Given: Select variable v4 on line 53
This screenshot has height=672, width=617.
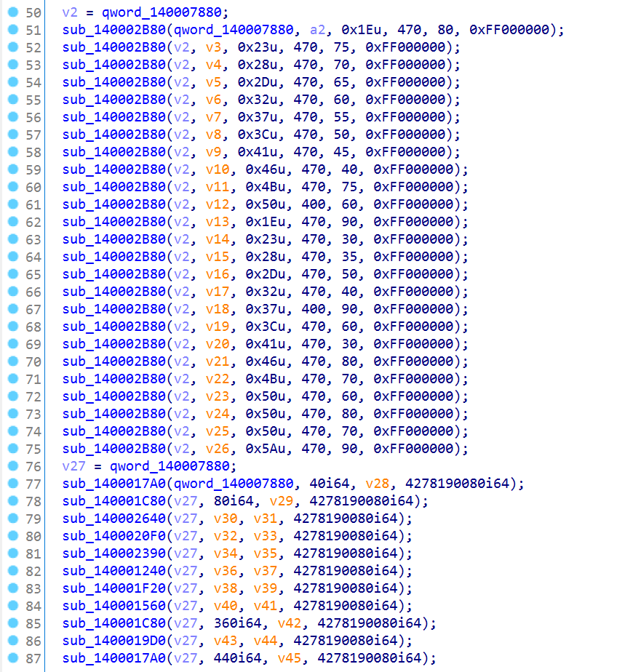Looking at the screenshot, I should click(213, 65).
